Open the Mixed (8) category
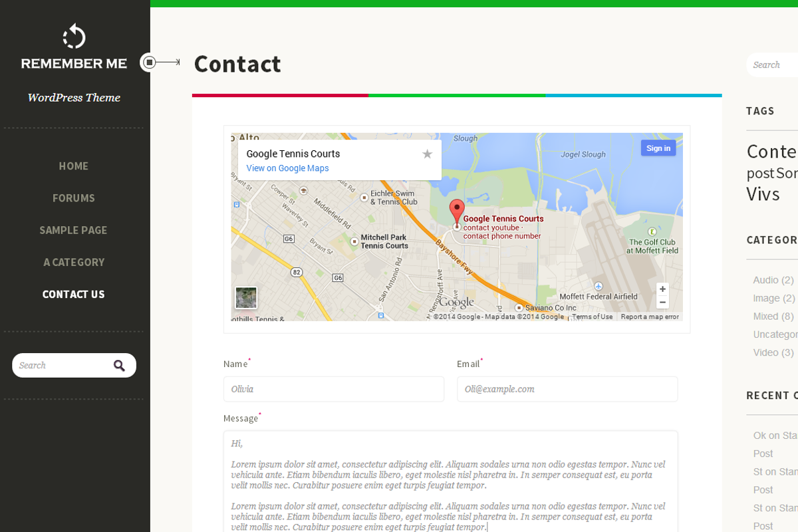Image resolution: width=798 pixels, height=532 pixels. point(773,316)
